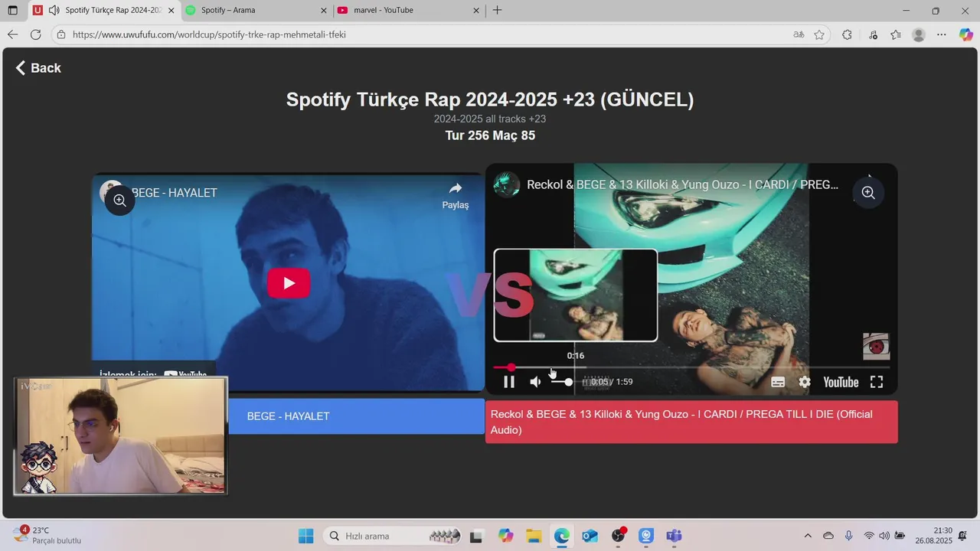Open the favorites list
The image size is (980, 551).
point(896,34)
